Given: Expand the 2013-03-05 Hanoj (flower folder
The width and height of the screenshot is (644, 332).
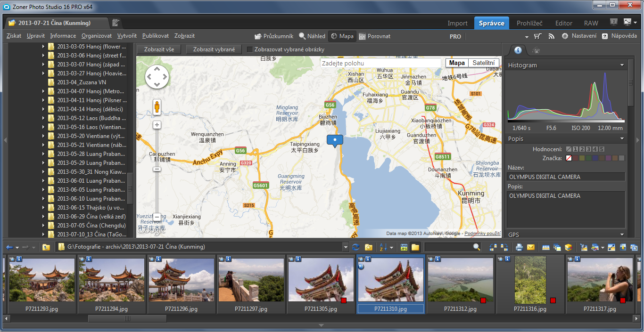Looking at the screenshot, I should [x=43, y=47].
